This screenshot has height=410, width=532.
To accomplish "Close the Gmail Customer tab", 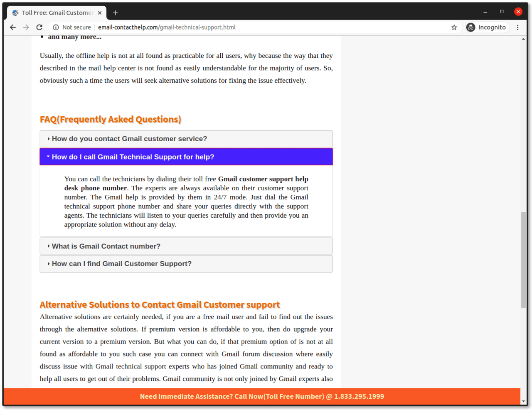I will click(100, 13).
